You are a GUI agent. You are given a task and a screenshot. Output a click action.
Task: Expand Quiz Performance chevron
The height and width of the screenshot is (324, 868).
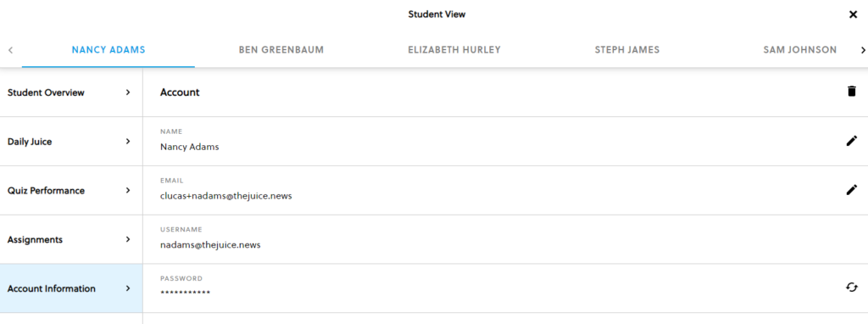pyautogui.click(x=128, y=190)
